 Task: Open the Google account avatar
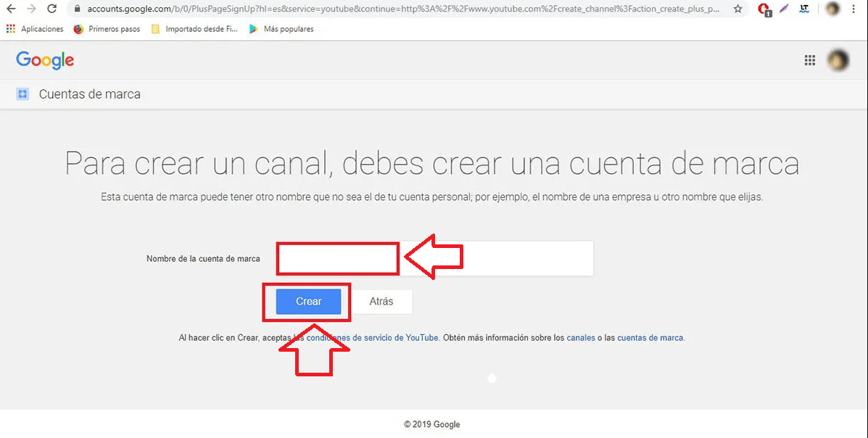point(838,60)
